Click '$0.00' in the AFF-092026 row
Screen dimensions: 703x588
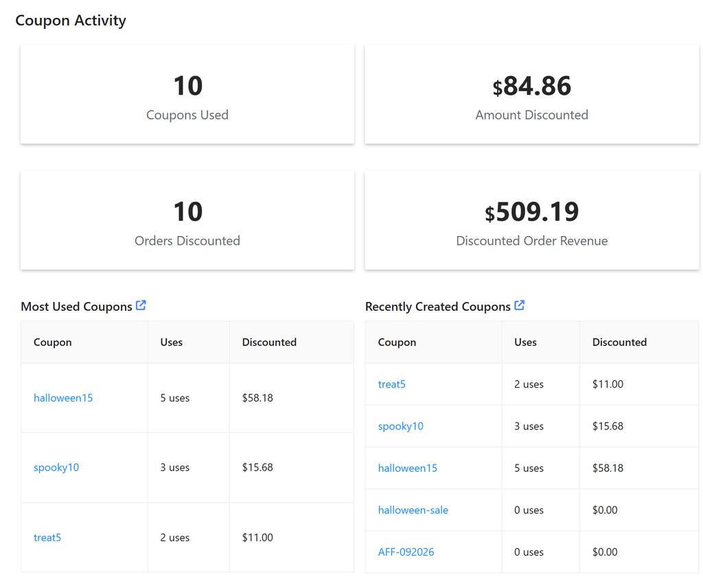coord(605,552)
